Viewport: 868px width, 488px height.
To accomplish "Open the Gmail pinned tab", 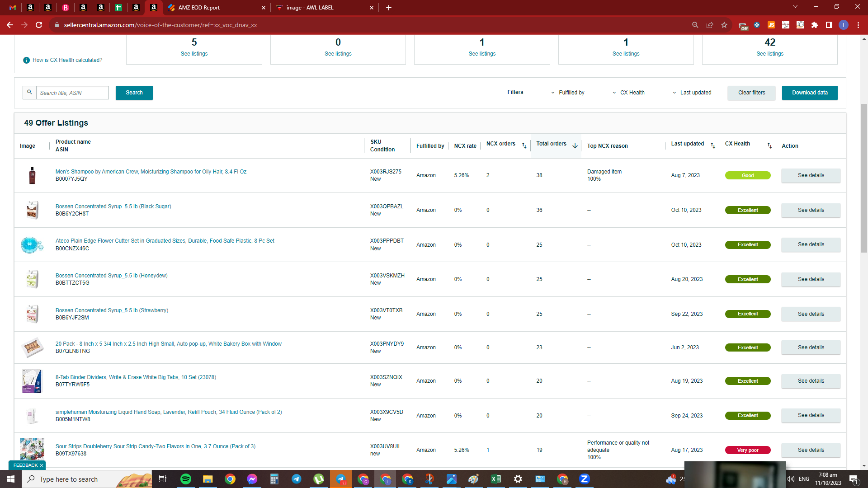I will [x=13, y=7].
